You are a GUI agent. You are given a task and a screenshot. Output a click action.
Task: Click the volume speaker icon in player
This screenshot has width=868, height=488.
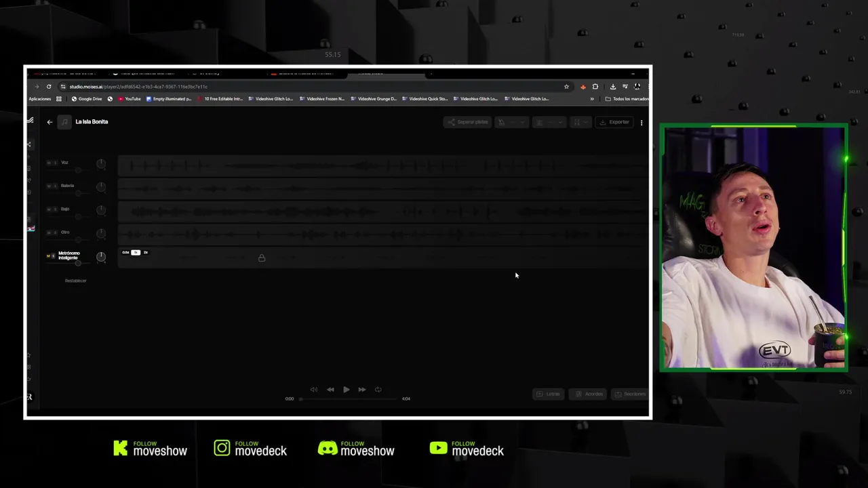coord(314,390)
